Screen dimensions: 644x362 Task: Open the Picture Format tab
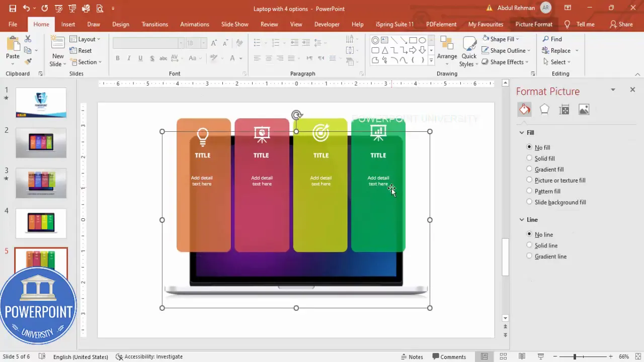click(x=534, y=24)
